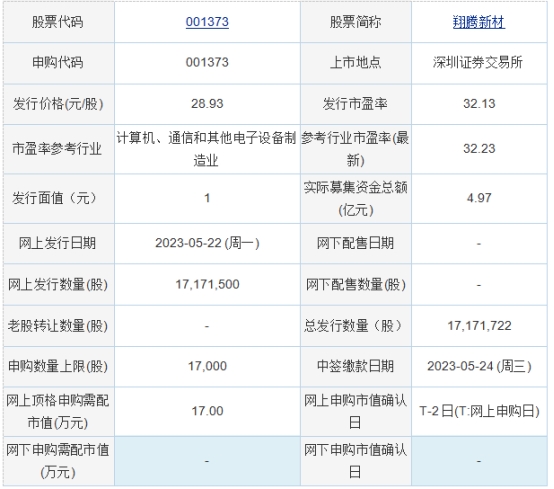The width and height of the screenshot is (554, 489).
Task: Click the 老股转让数量(股) label
Action: click(x=58, y=326)
